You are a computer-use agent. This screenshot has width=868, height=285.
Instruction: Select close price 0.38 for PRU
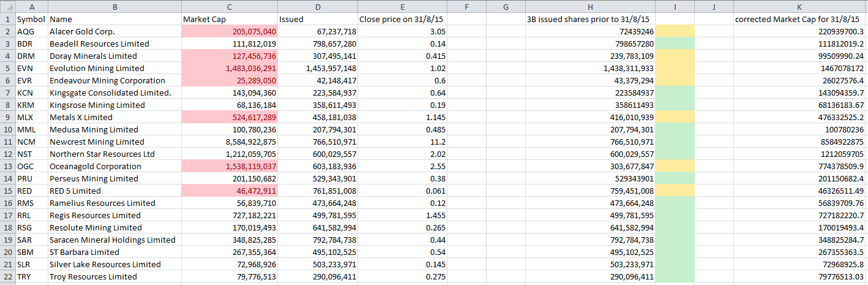(x=402, y=178)
